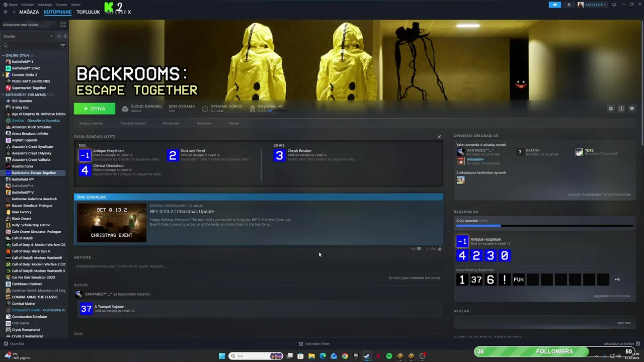Click Oyun Ekle at bottom left
Viewport: 644px width, 362px height.
tap(14, 344)
